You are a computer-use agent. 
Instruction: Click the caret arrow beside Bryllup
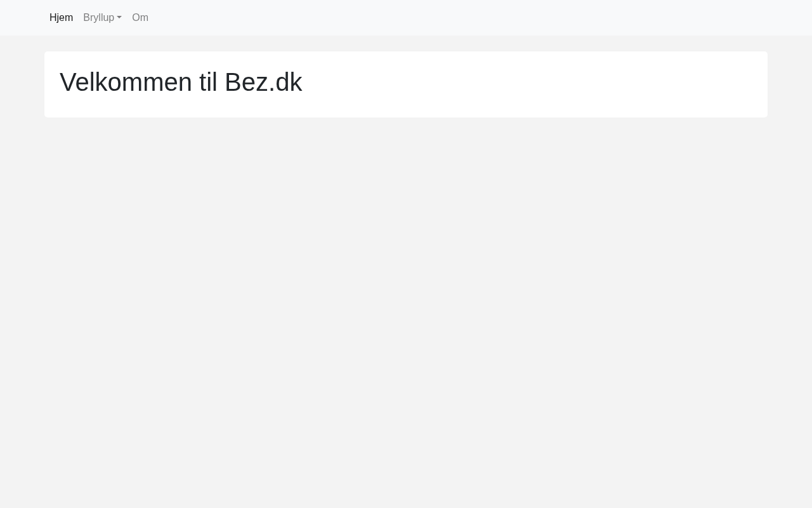coord(119,18)
